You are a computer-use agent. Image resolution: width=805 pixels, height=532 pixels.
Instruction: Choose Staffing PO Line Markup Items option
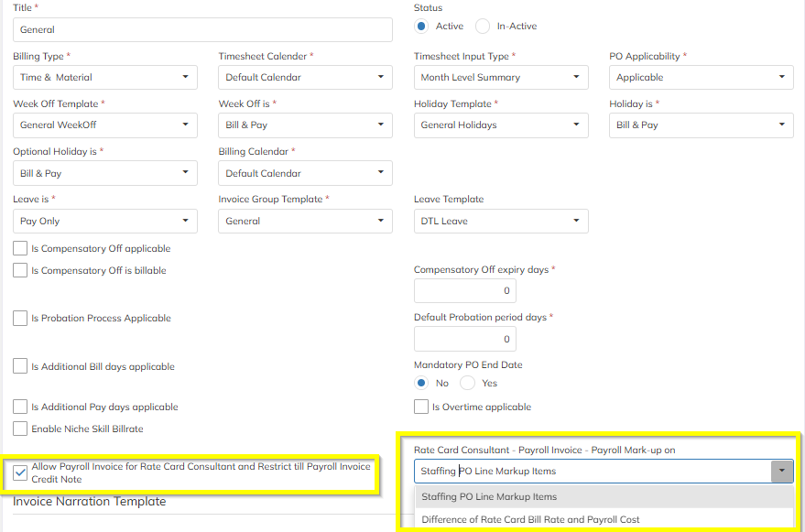point(489,497)
